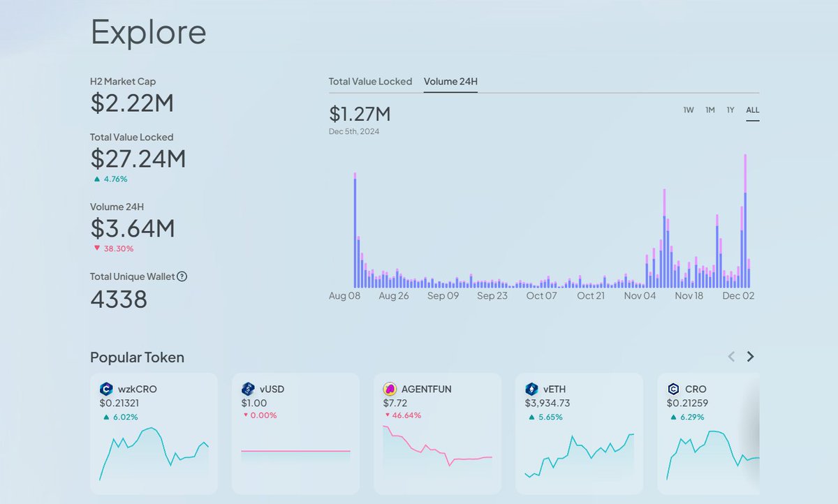
Task: Click the $3,934.73 vETH price
Action: click(x=547, y=403)
